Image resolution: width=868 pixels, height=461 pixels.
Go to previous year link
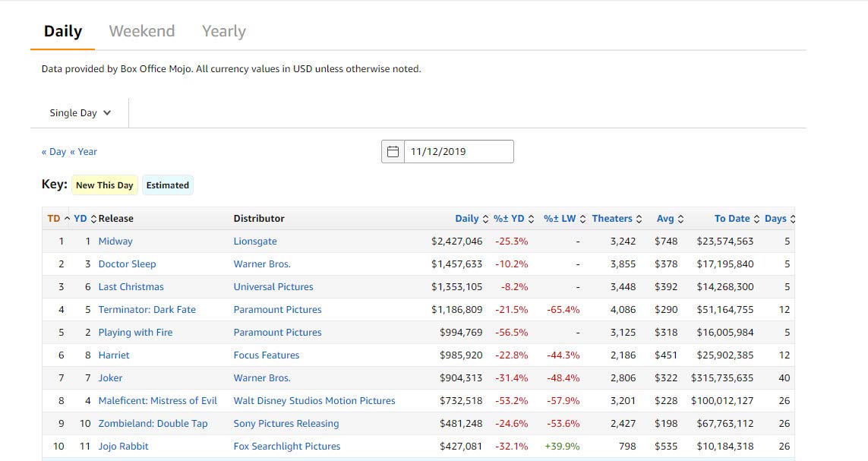(x=84, y=152)
